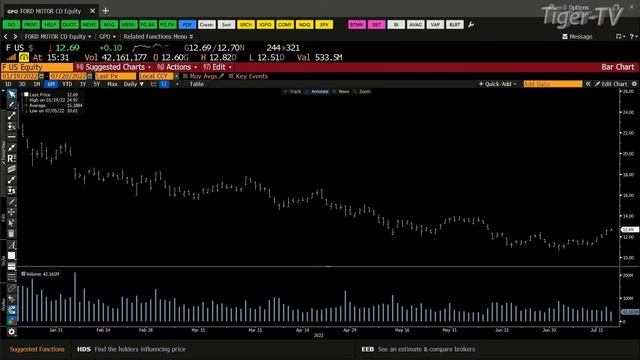Open the Quick-Add dropdown
Viewport: 640px width, 360px height.
click(x=497, y=84)
